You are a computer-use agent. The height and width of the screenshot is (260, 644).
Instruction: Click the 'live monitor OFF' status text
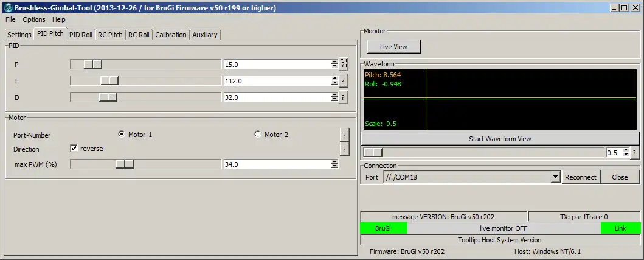click(504, 228)
